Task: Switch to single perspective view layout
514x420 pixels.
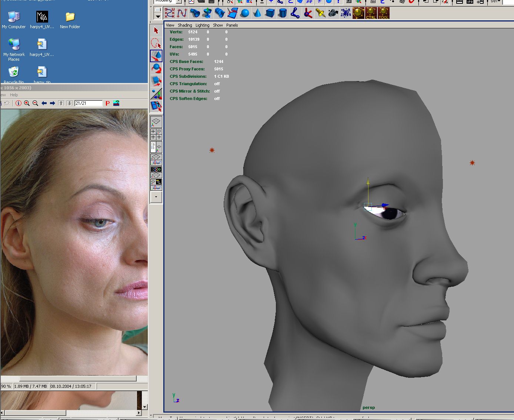Action: tap(156, 121)
